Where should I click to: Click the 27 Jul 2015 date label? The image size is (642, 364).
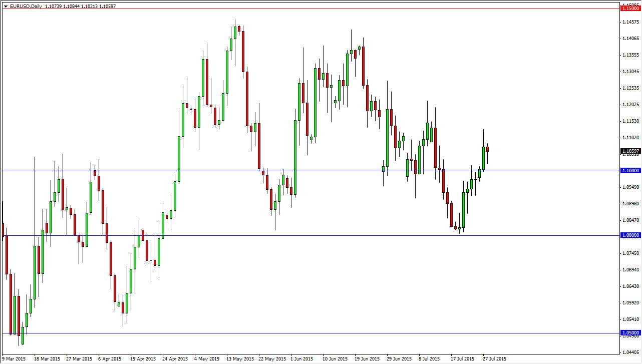[495, 359]
